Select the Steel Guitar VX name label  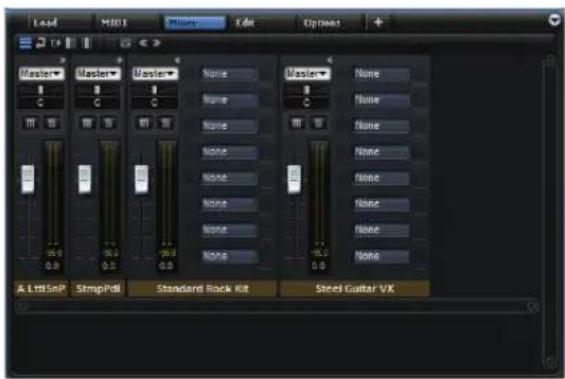(x=355, y=289)
